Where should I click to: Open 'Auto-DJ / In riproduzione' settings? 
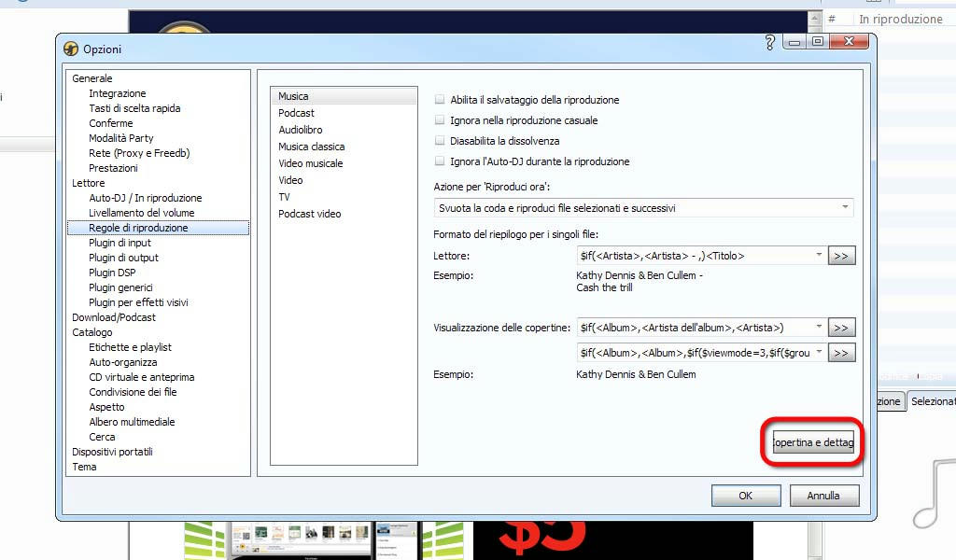(x=145, y=198)
